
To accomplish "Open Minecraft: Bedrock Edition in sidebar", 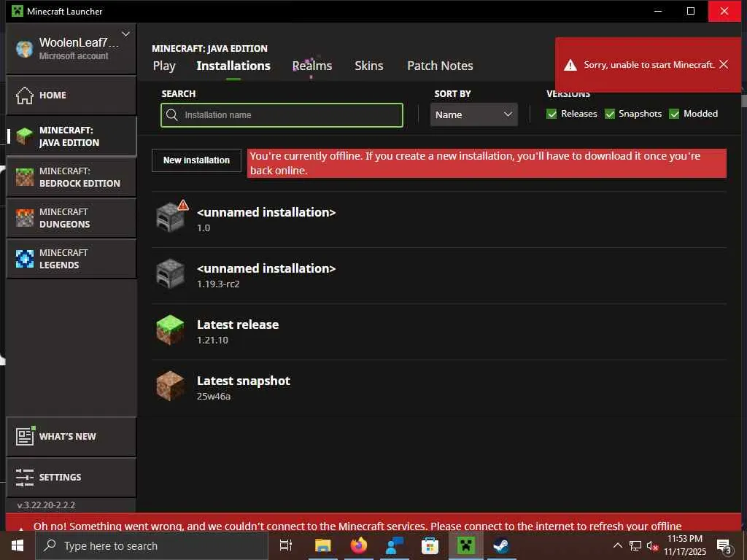I will coord(71,177).
